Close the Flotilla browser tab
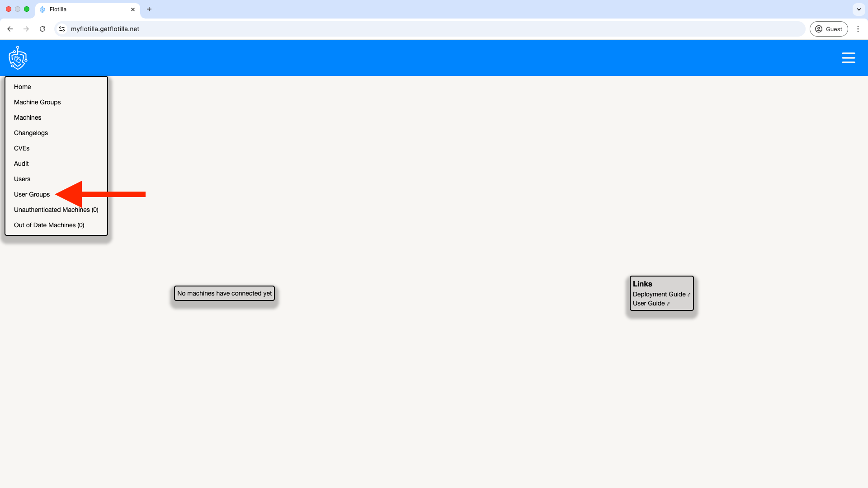This screenshot has height=488, width=868. [x=133, y=9]
